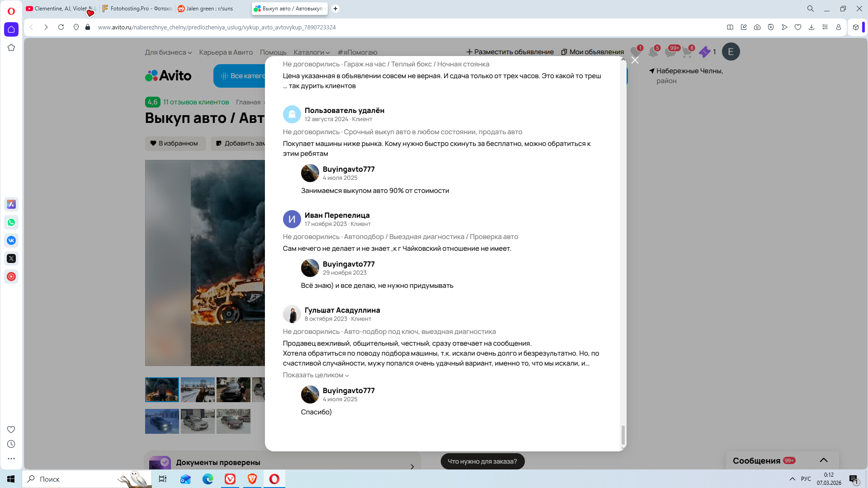Screen dimensions: 868x488
Task: Open VK messenger in Opera sidebar
Action: 11,240
